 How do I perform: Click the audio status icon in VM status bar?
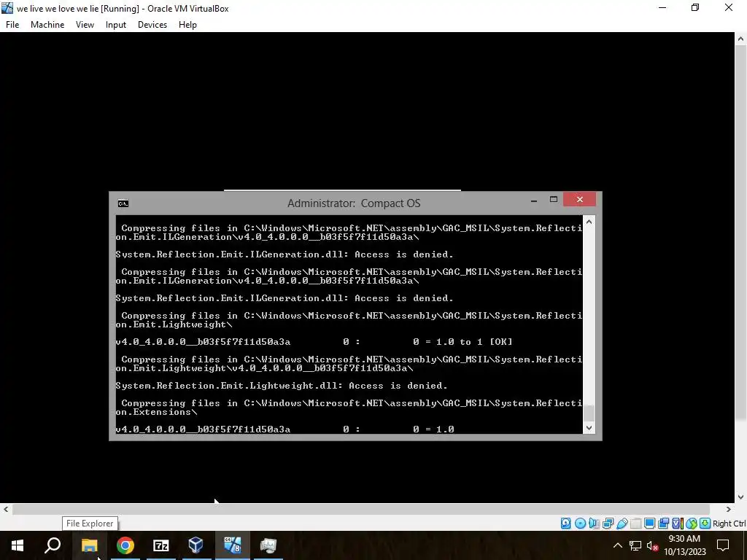pyautogui.click(x=594, y=524)
